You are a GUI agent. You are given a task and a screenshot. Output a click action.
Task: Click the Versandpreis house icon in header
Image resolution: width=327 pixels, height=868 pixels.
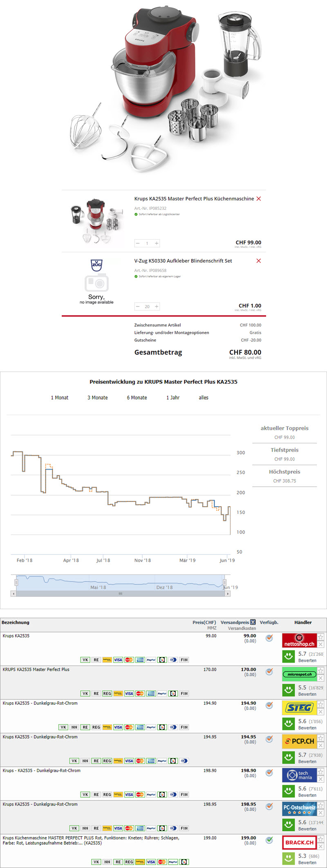[x=253, y=622]
